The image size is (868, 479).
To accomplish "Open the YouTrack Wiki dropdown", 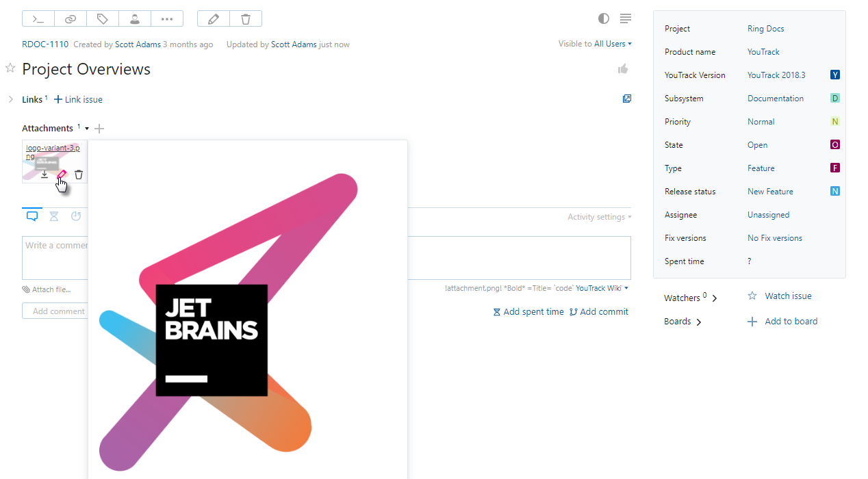I will pos(602,288).
